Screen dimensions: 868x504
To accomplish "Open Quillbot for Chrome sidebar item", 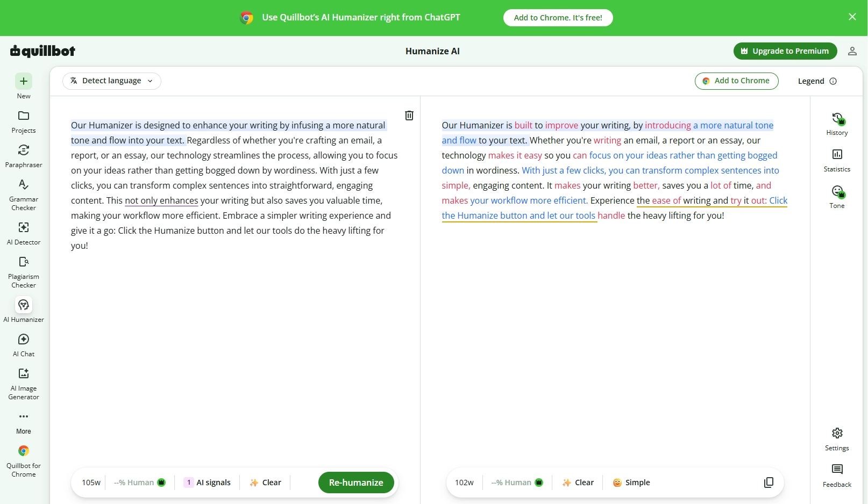I will point(24,462).
